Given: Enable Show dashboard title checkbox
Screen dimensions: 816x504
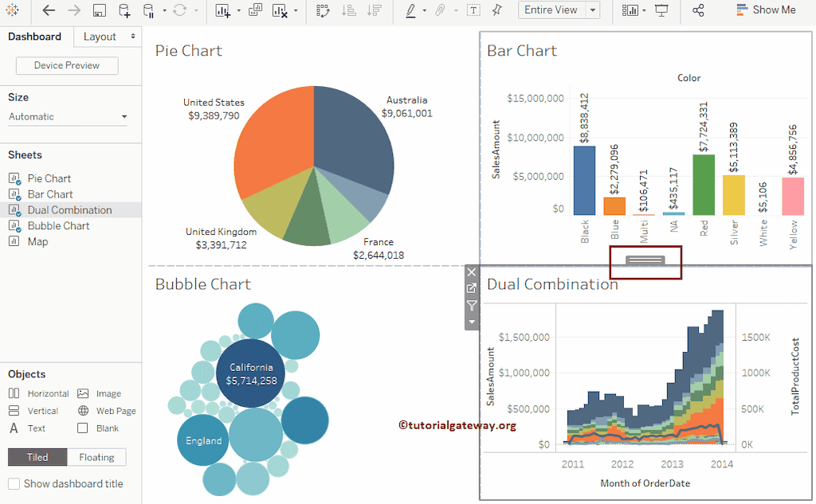Looking at the screenshot, I should click(14, 484).
